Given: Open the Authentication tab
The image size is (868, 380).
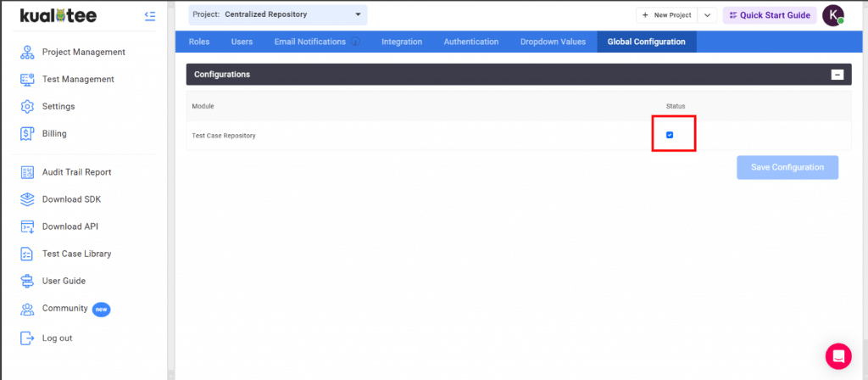Looking at the screenshot, I should point(471,42).
